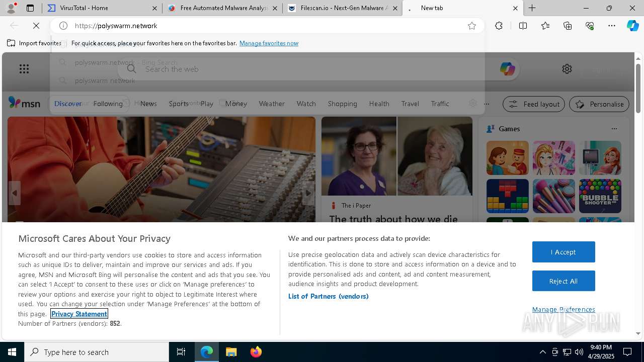
Task: Click the Windows taskbar search box
Action: click(x=97, y=352)
